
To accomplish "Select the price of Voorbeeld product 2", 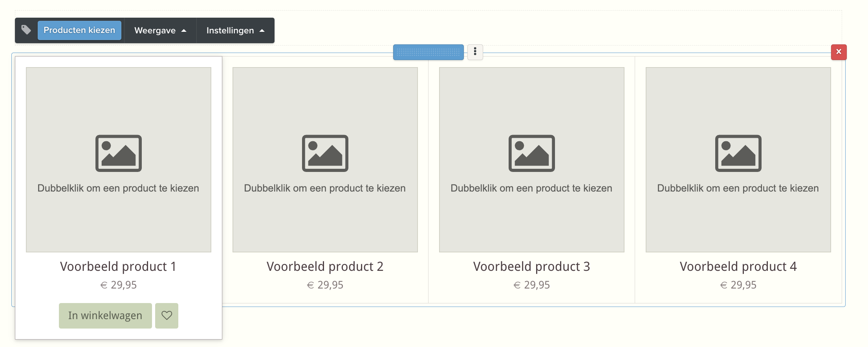I will [325, 285].
